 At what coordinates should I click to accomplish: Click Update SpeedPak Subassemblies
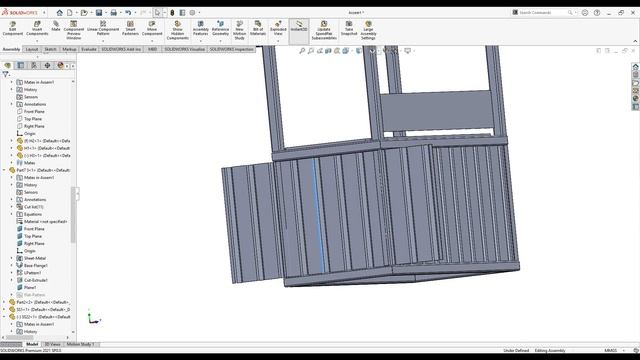click(x=324, y=30)
